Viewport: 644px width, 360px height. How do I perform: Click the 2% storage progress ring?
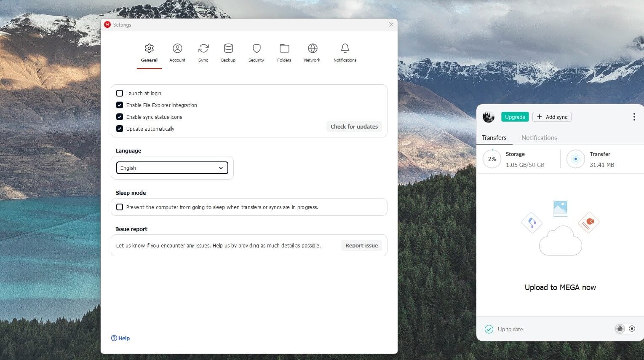492,159
